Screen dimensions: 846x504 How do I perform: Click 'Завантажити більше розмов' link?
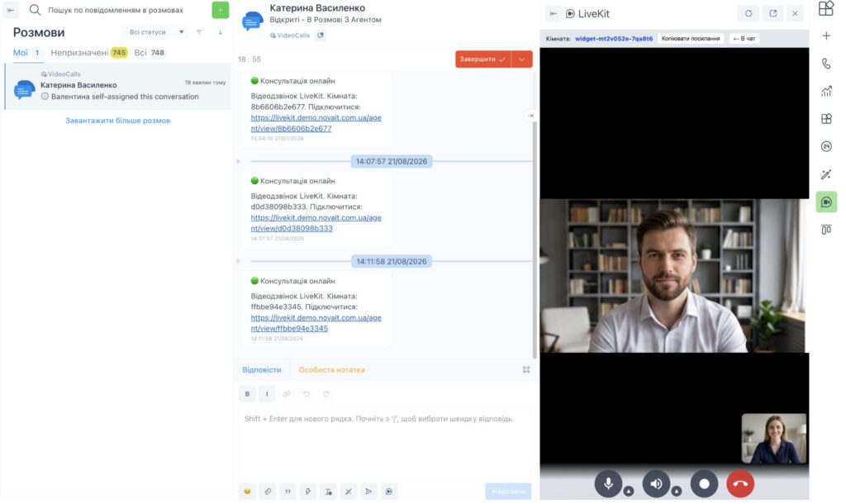point(117,121)
